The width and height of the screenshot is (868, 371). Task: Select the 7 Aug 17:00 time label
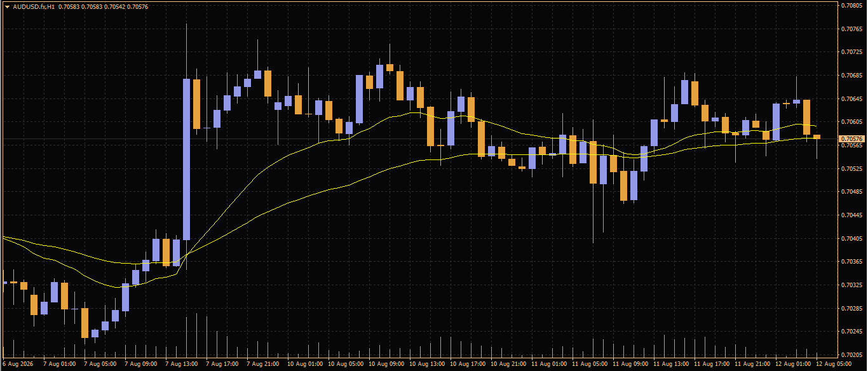(222, 365)
